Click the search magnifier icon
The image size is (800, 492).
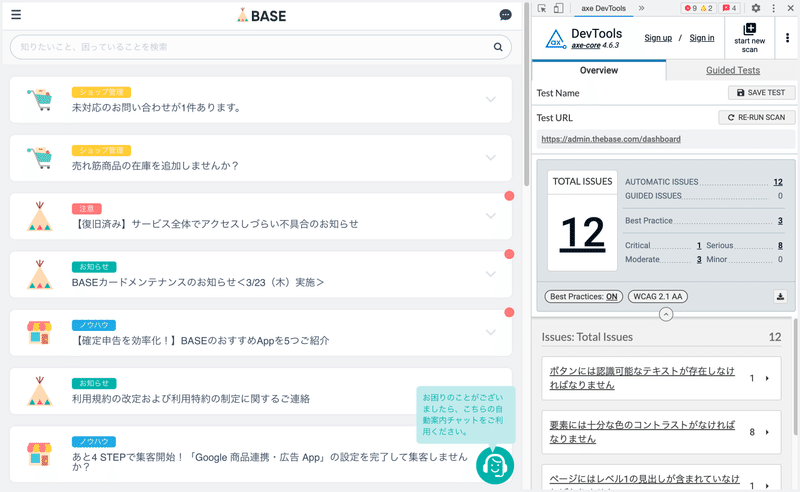(x=498, y=47)
